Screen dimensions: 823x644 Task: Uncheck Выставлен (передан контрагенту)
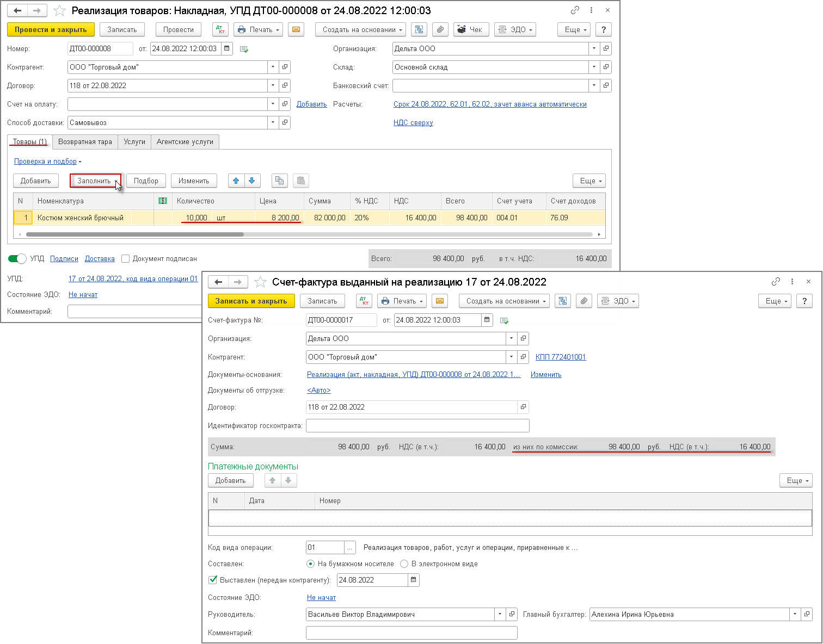[213, 580]
